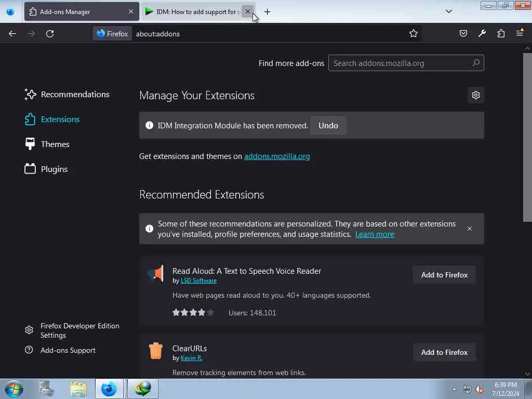The width and height of the screenshot is (532, 399).
Task: Click the Users: 148,101 count text
Action: 252,313
